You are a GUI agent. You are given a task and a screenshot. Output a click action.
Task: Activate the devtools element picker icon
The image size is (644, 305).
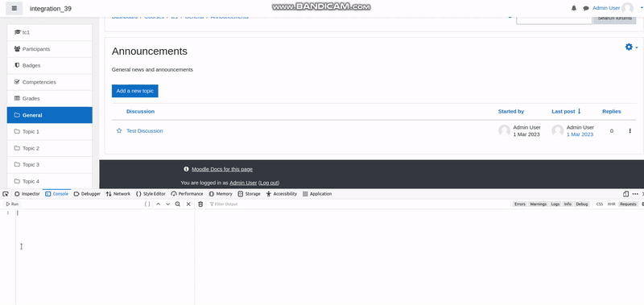[x=6, y=194]
